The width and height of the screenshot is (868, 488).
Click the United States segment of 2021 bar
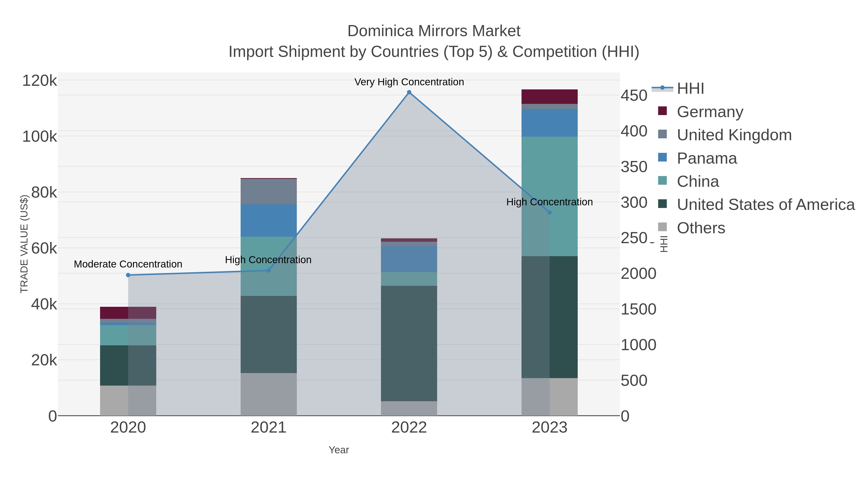pos(269,334)
